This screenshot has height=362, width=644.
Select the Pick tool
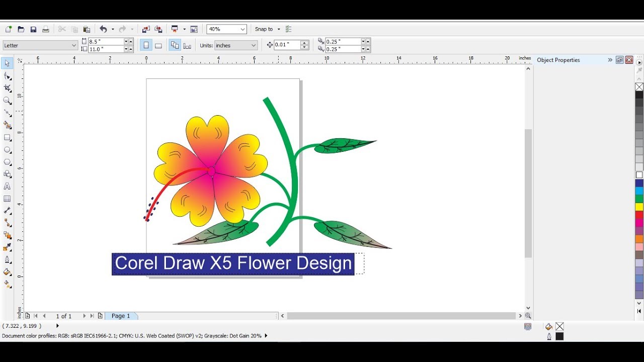(7, 63)
